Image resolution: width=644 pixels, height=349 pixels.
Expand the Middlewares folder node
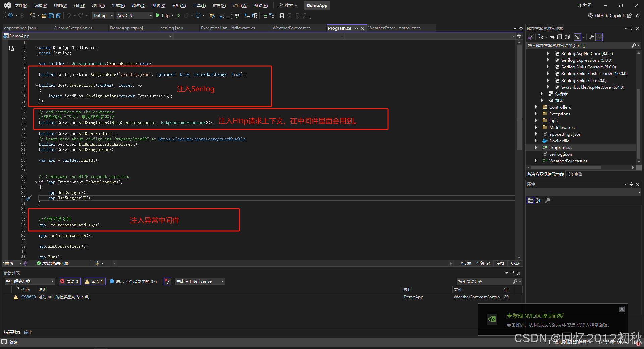(536, 128)
